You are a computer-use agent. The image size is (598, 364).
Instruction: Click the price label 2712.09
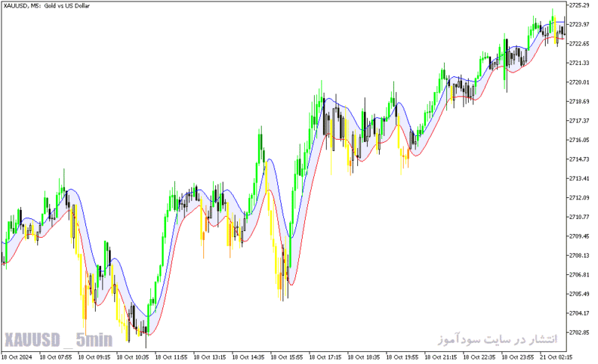tap(579, 197)
